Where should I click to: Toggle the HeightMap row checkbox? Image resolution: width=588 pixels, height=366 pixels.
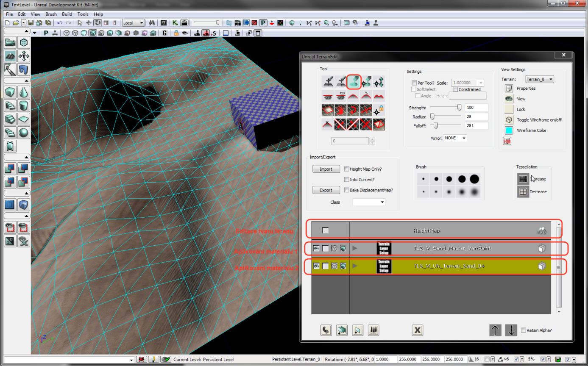325,231
